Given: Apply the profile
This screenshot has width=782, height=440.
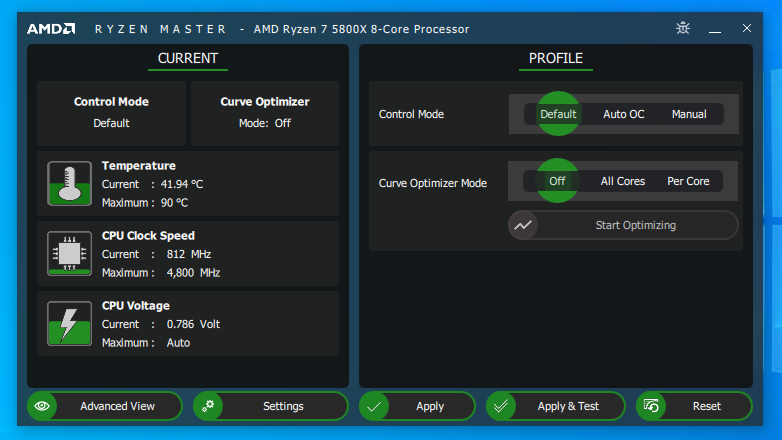Looking at the screenshot, I should [x=417, y=406].
